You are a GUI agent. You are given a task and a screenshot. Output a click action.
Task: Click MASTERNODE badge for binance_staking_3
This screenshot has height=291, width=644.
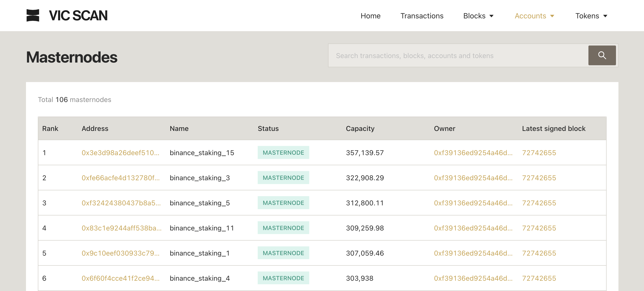[283, 178]
